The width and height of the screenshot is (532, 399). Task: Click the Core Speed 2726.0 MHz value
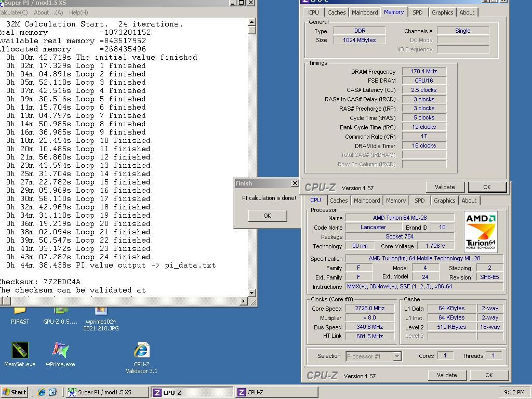point(370,308)
